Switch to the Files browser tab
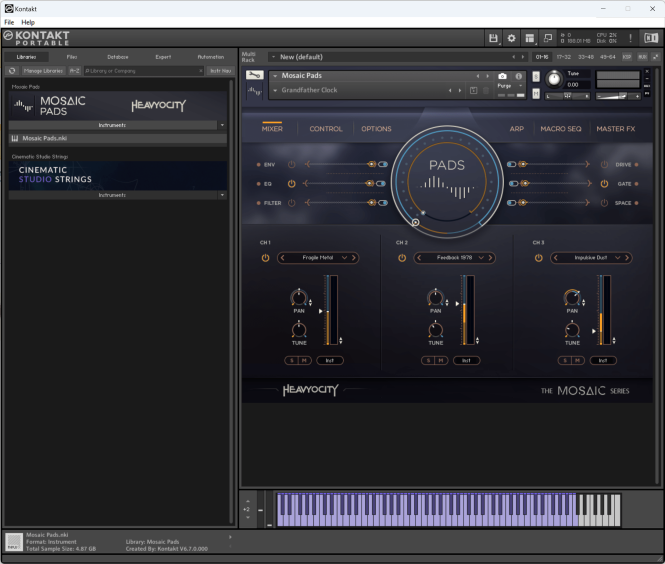This screenshot has height=564, width=665. point(72,57)
